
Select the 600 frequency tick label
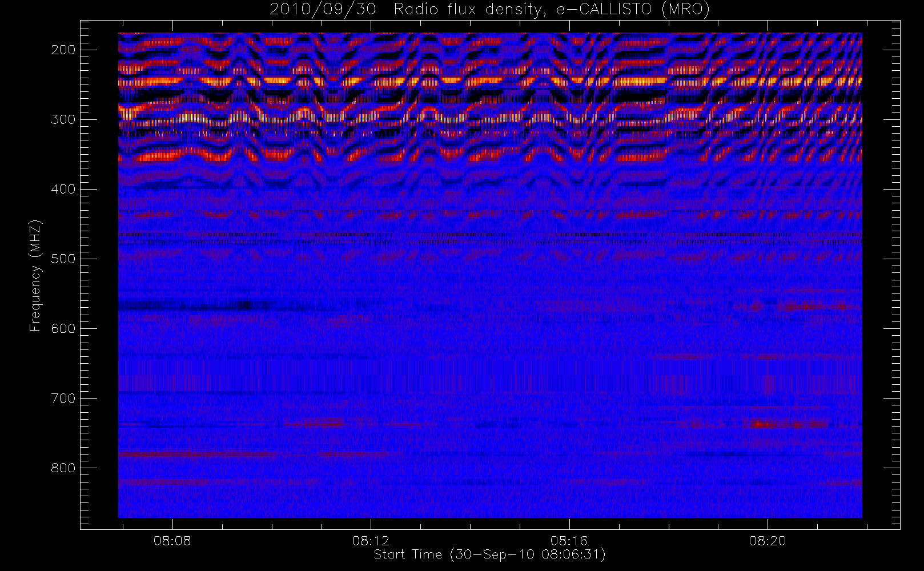[x=63, y=328]
